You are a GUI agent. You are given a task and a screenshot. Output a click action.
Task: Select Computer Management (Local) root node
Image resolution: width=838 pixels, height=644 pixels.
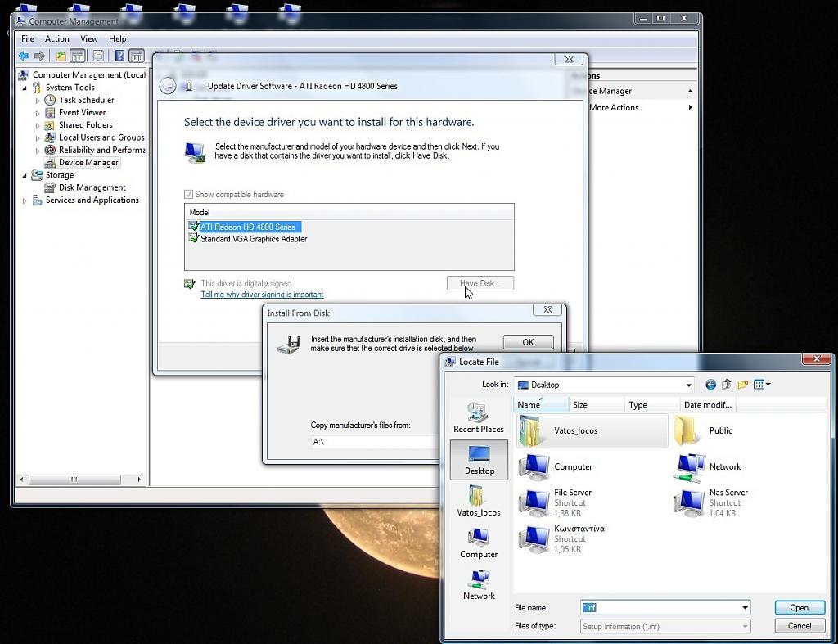pos(82,74)
